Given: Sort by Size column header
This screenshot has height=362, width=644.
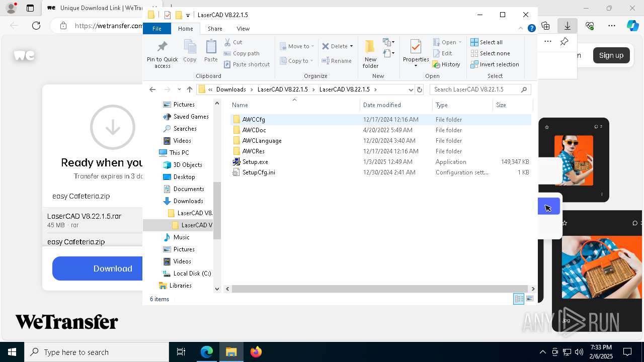Looking at the screenshot, I should [512, 105].
